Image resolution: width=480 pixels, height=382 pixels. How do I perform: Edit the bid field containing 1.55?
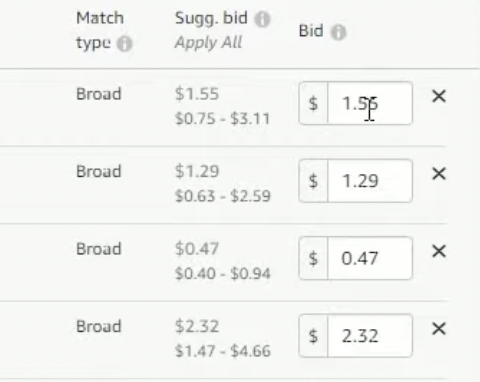[x=370, y=103]
